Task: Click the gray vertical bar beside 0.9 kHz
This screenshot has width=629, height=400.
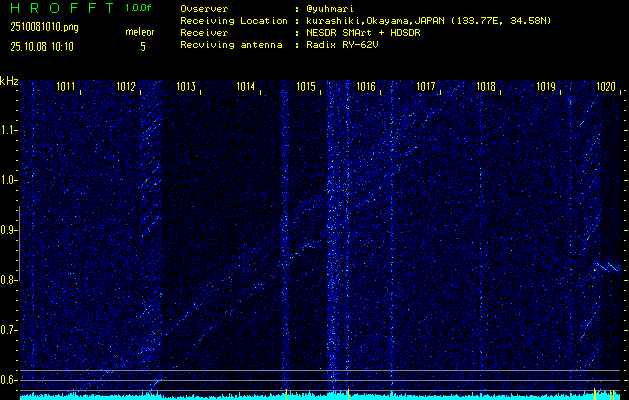Action: [20, 243]
